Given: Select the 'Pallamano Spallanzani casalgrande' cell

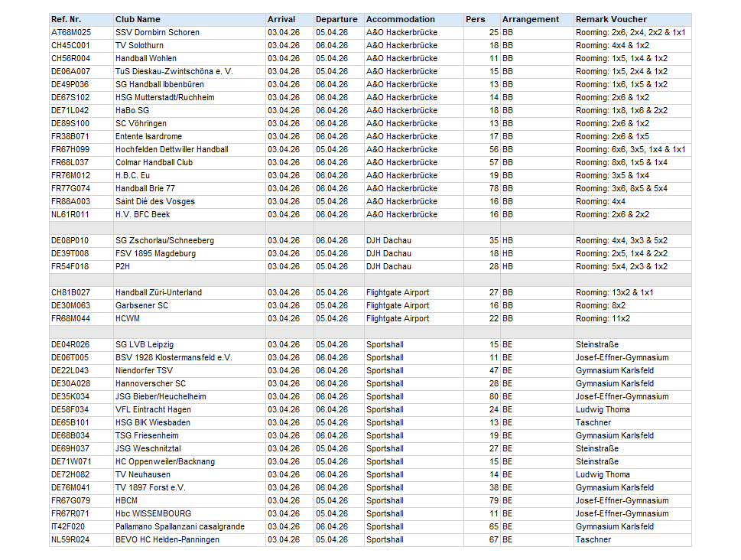Looking at the screenshot, I should click(x=180, y=526).
